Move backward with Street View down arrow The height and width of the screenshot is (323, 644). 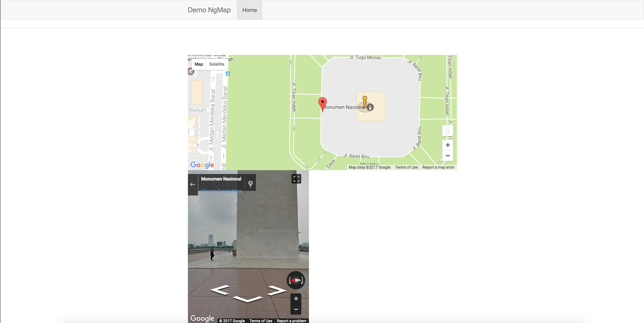click(x=248, y=299)
